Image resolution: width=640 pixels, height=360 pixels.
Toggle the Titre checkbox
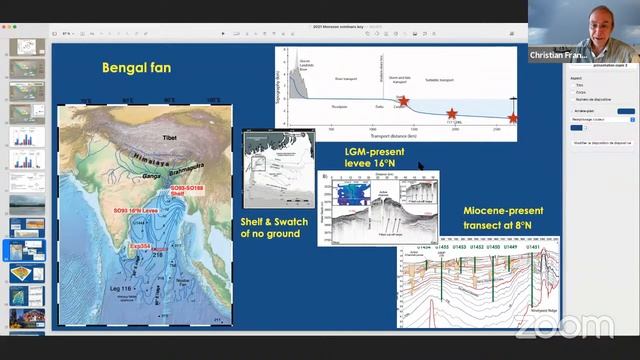573,85
